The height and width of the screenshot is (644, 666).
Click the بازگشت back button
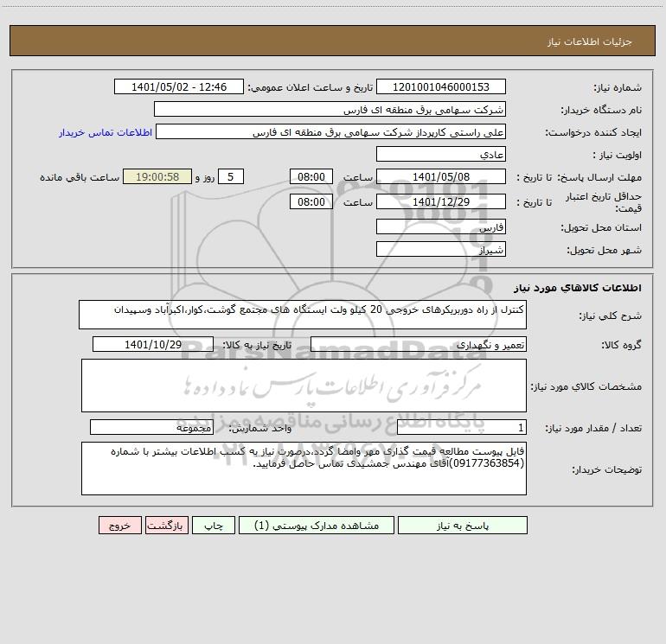click(x=166, y=526)
